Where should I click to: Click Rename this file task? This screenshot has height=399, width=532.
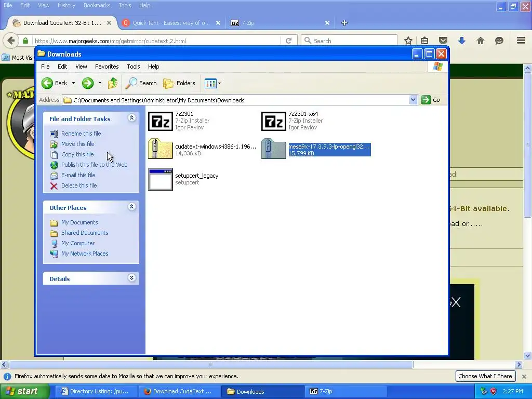coord(81,134)
